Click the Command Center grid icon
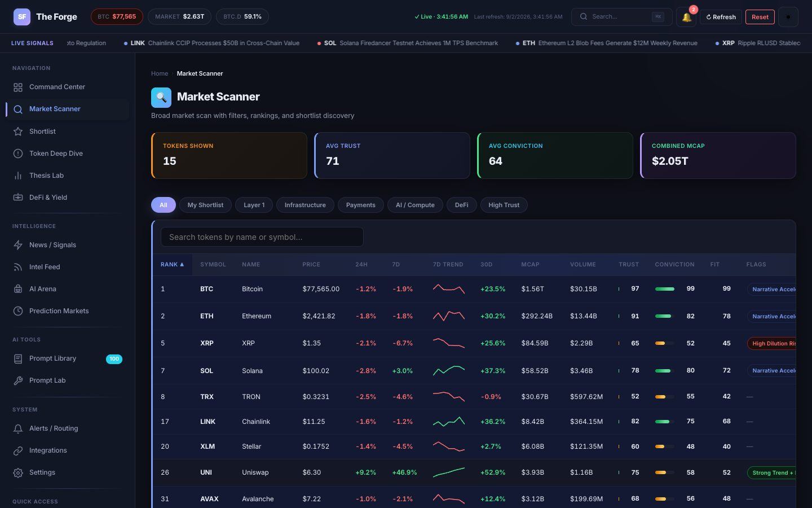 (x=18, y=87)
